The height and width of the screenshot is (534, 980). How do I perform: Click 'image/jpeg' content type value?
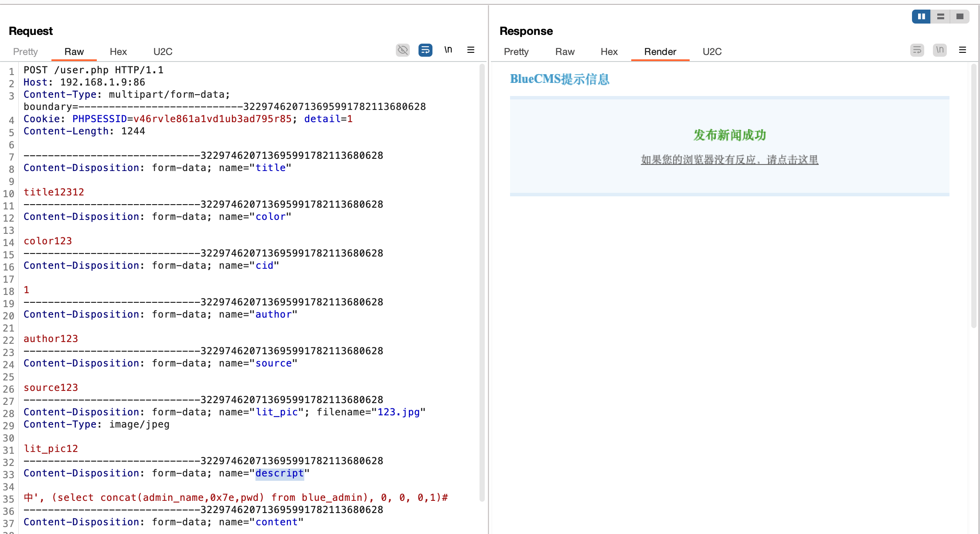pyautogui.click(x=139, y=424)
